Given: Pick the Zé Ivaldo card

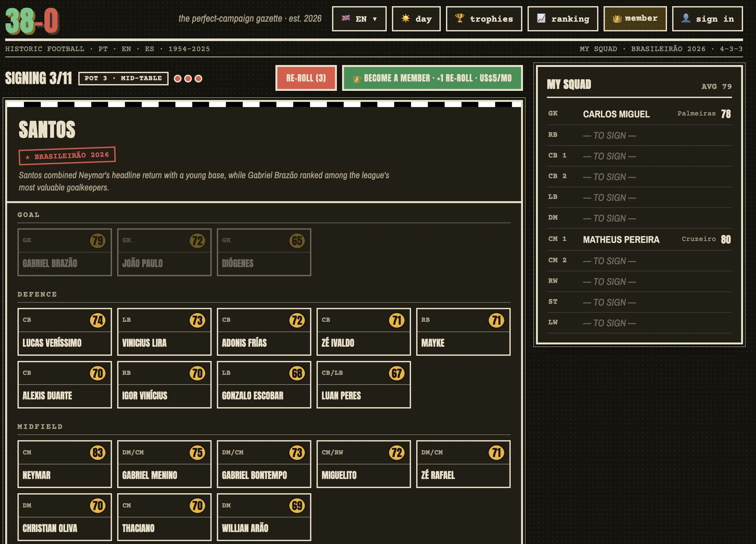Looking at the screenshot, I should [364, 332].
